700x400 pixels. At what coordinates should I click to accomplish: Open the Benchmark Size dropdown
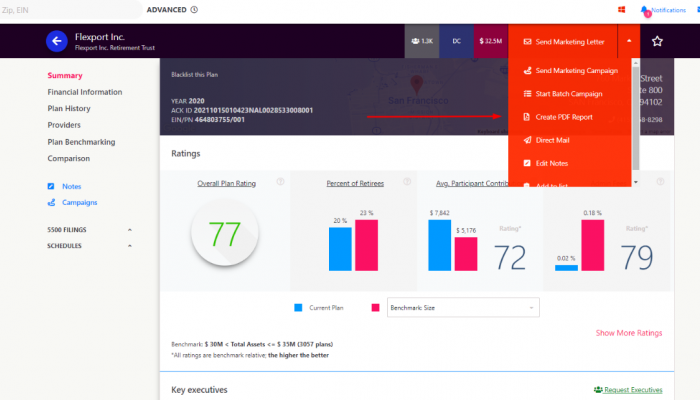[462, 308]
